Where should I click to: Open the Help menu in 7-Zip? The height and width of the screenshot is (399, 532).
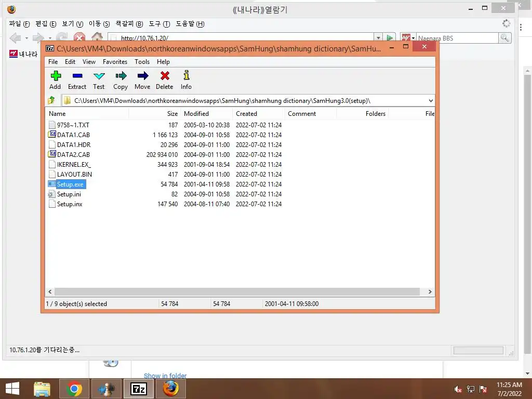coord(163,62)
